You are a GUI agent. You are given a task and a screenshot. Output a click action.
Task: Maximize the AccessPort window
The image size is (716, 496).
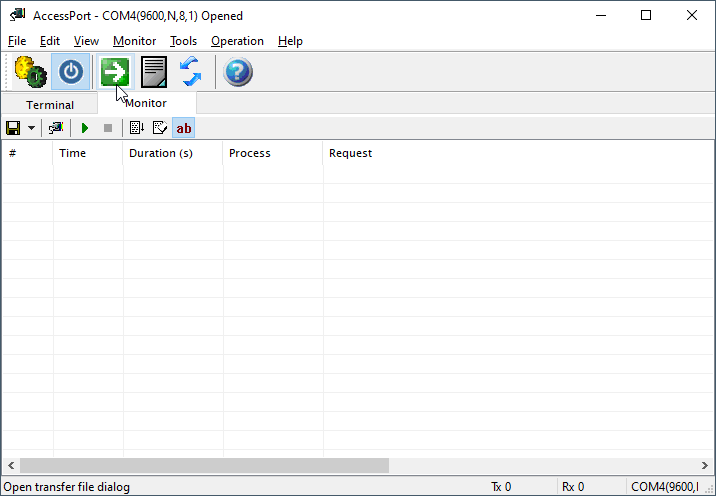coord(646,16)
